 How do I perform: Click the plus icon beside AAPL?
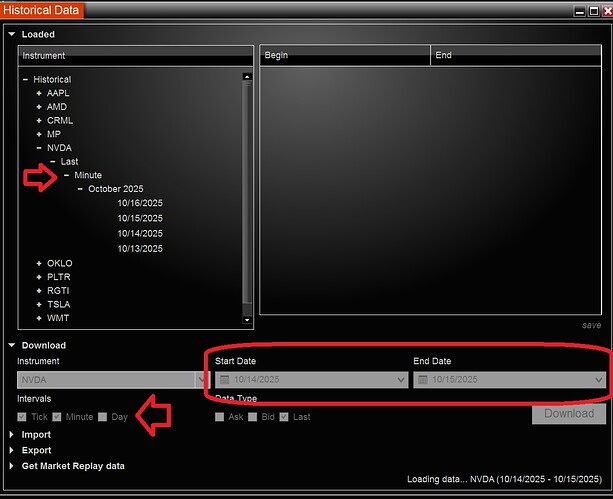39,93
